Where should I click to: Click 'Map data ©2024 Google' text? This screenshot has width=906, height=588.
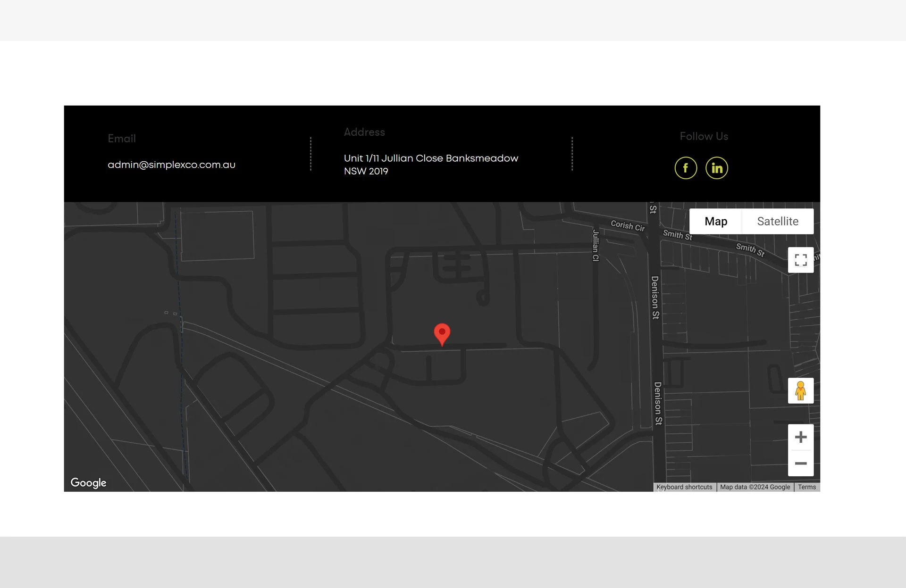coord(755,487)
